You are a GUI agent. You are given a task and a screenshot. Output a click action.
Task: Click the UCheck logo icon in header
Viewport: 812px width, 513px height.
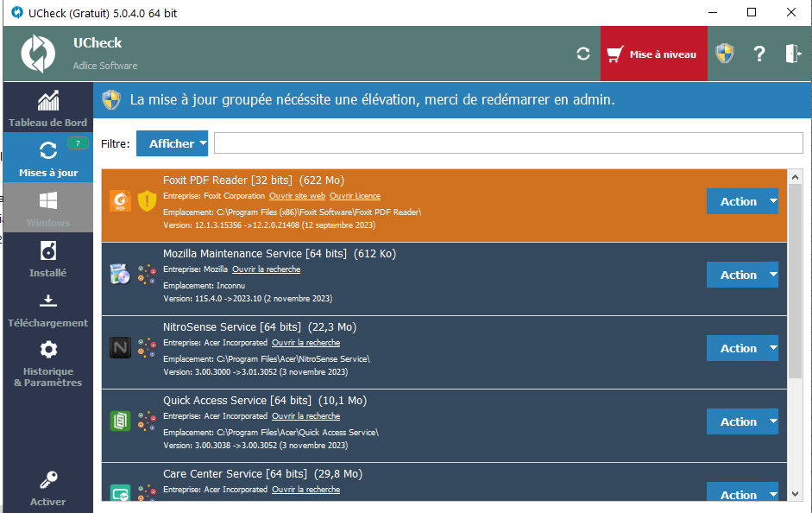coord(38,54)
